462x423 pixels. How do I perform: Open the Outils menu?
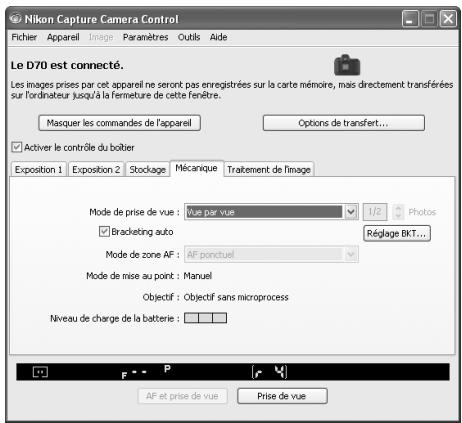click(x=189, y=37)
